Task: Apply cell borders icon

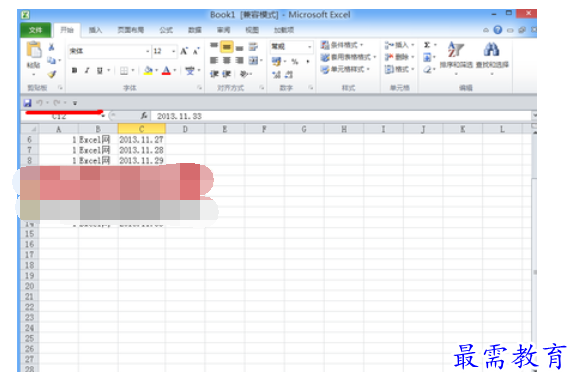Action: point(124,70)
